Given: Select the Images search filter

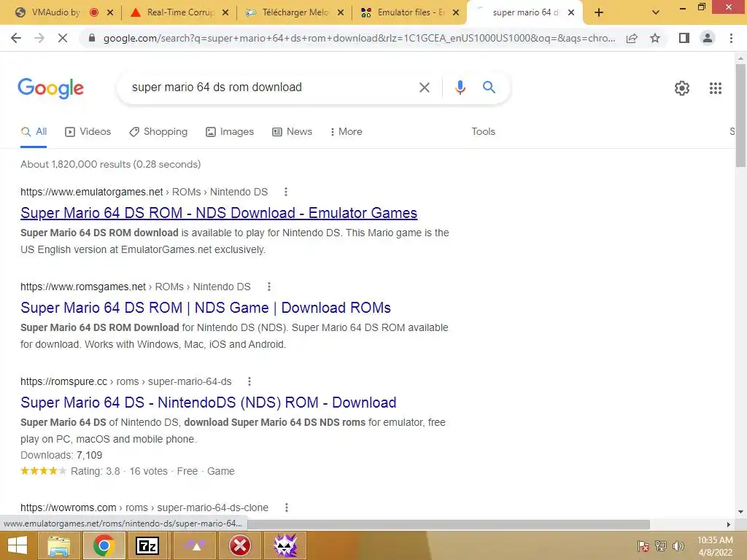Looking at the screenshot, I should coord(230,132).
